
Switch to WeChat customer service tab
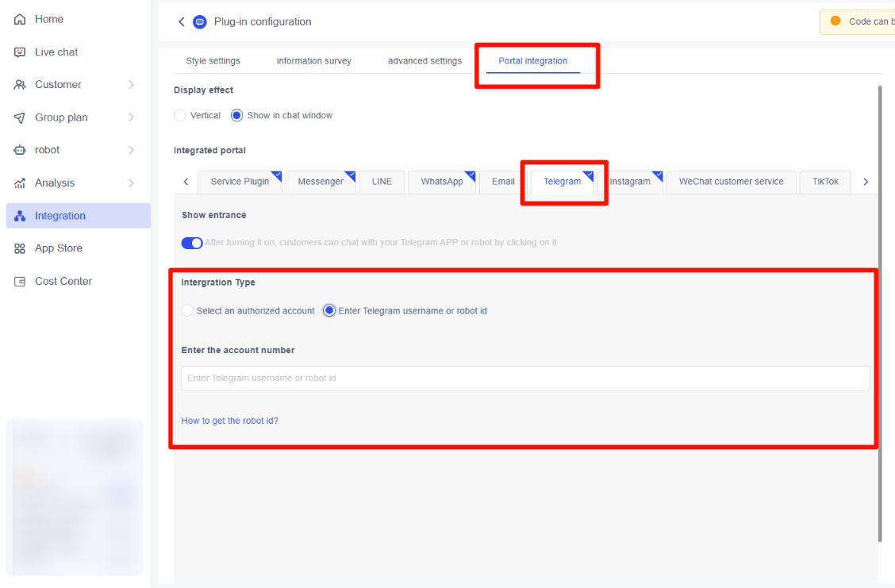click(x=732, y=182)
